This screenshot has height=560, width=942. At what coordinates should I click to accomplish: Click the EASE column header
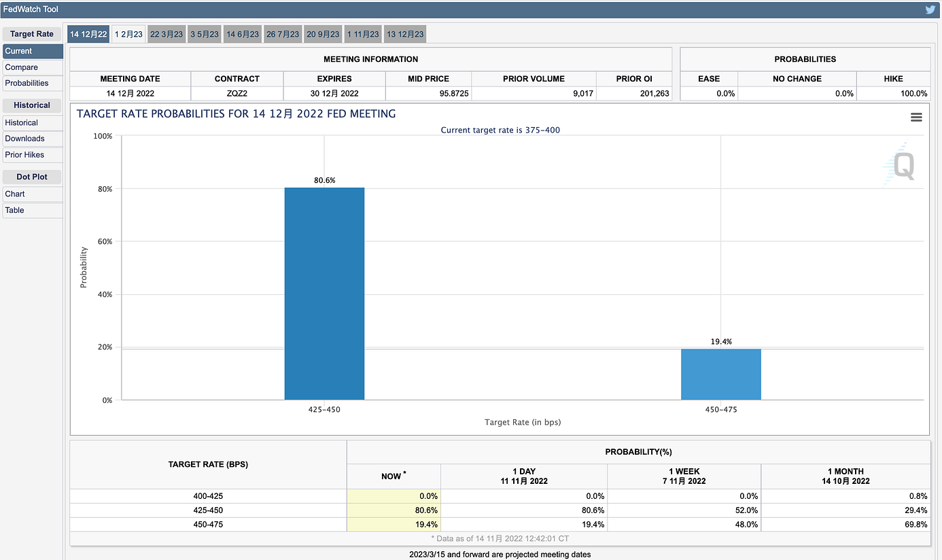pyautogui.click(x=709, y=79)
